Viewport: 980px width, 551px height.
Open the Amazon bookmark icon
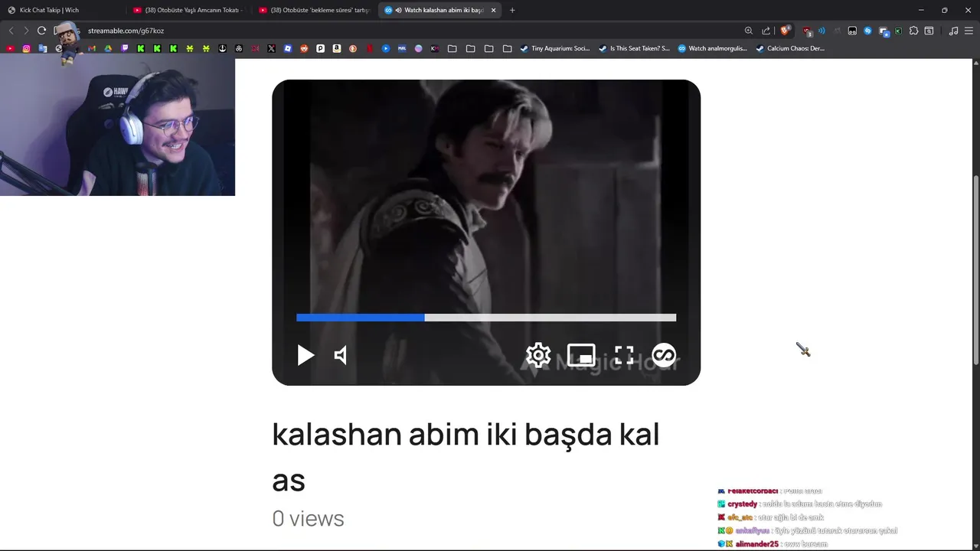pyautogui.click(x=336, y=48)
